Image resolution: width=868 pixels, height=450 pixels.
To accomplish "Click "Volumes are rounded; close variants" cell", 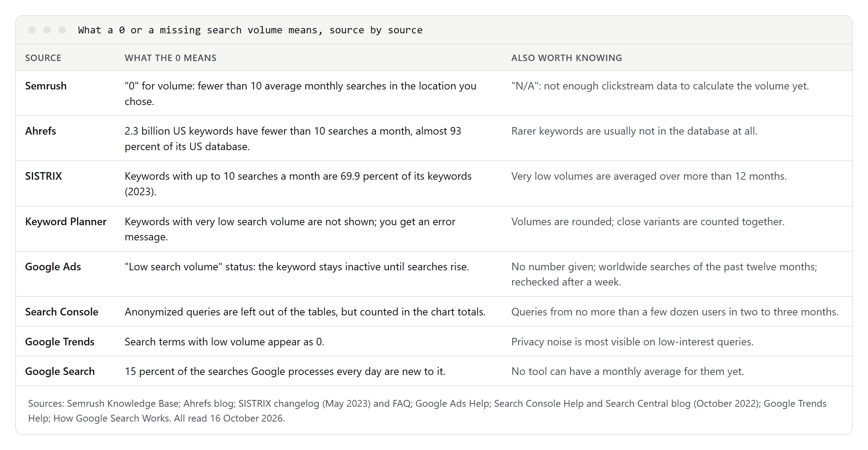I will (648, 222).
